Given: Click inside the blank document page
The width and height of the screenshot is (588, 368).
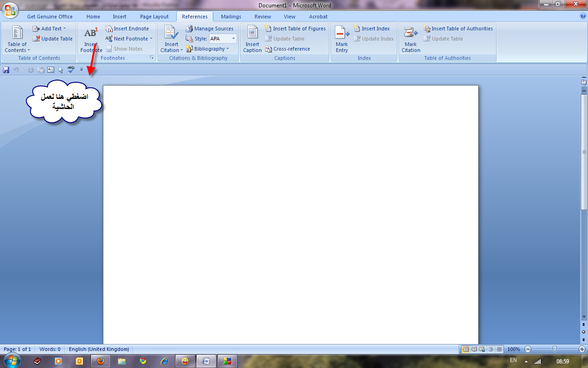Looking at the screenshot, I should pyautogui.click(x=290, y=214).
